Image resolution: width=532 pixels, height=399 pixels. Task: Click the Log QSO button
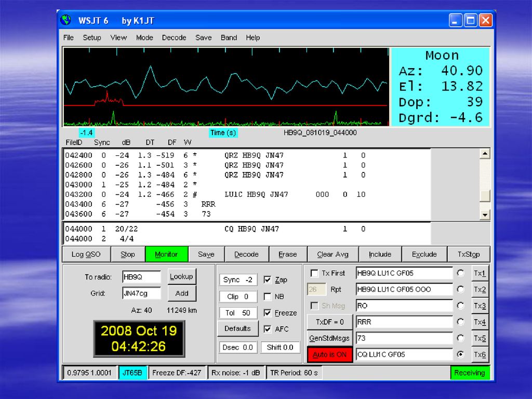tap(86, 254)
